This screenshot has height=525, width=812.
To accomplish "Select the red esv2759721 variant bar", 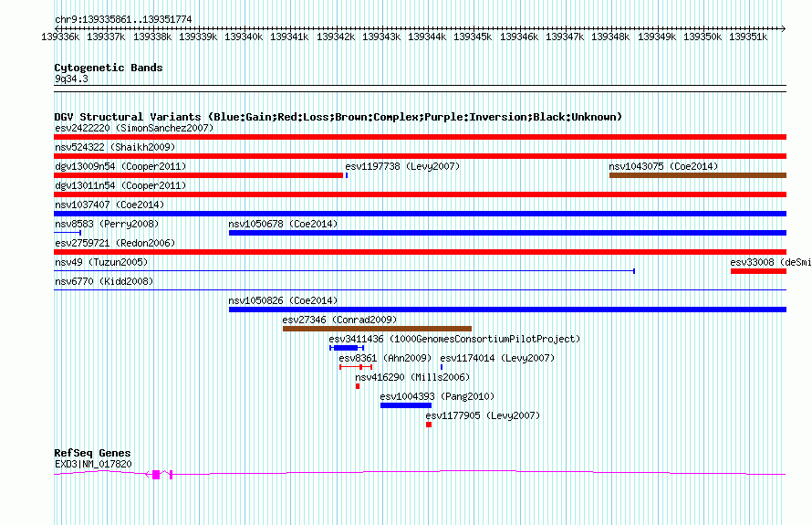I will pyautogui.click(x=420, y=252).
